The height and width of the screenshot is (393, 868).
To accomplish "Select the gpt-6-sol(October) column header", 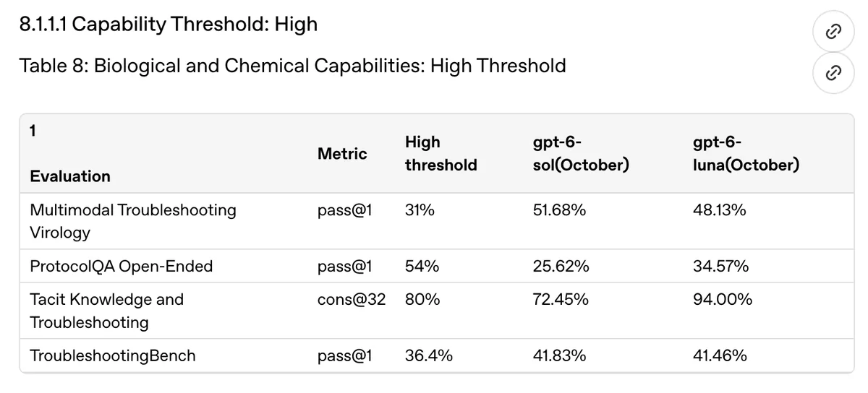I will 581,153.
